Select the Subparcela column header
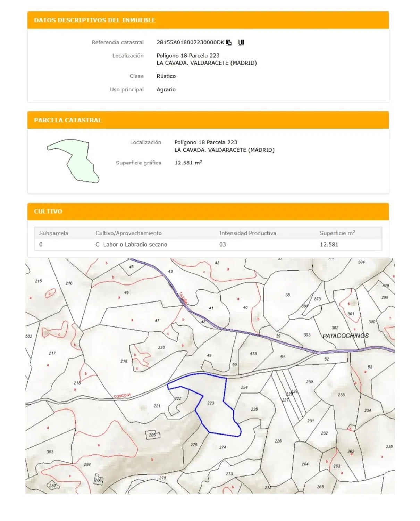 [x=53, y=233]
